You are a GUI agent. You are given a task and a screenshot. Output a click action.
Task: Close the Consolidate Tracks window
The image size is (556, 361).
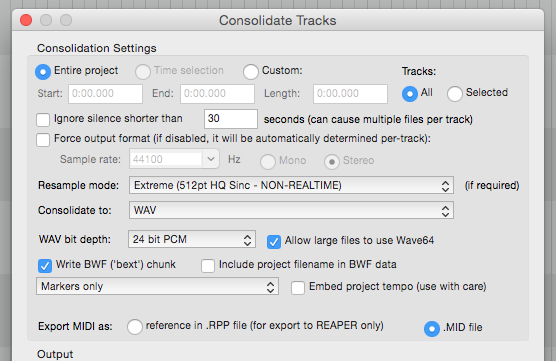point(26,20)
